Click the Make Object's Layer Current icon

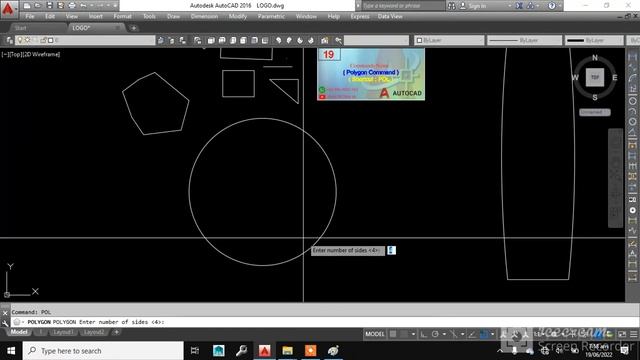(161, 40)
